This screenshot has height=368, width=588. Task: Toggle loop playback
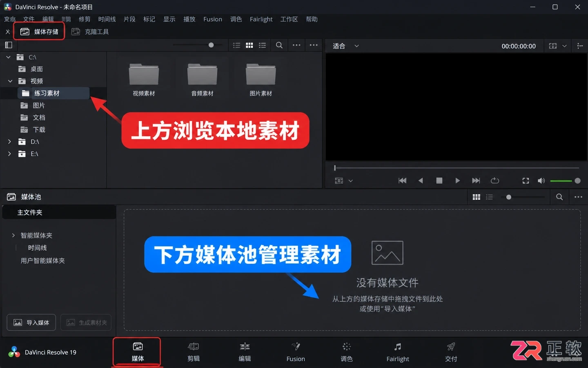point(495,181)
